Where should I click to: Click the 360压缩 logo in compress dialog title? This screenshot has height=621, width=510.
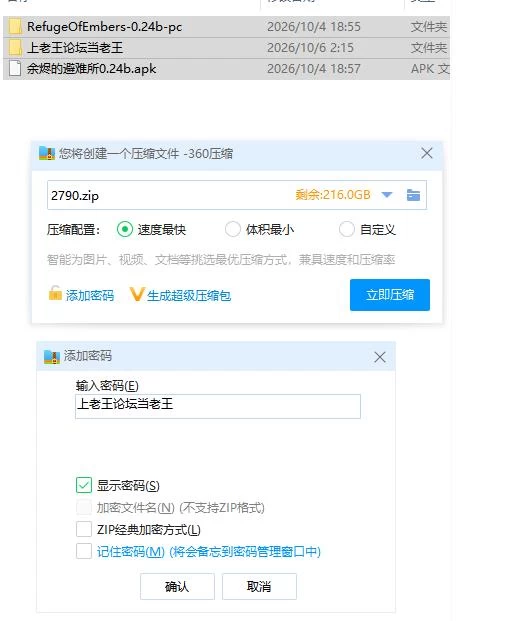[47, 153]
